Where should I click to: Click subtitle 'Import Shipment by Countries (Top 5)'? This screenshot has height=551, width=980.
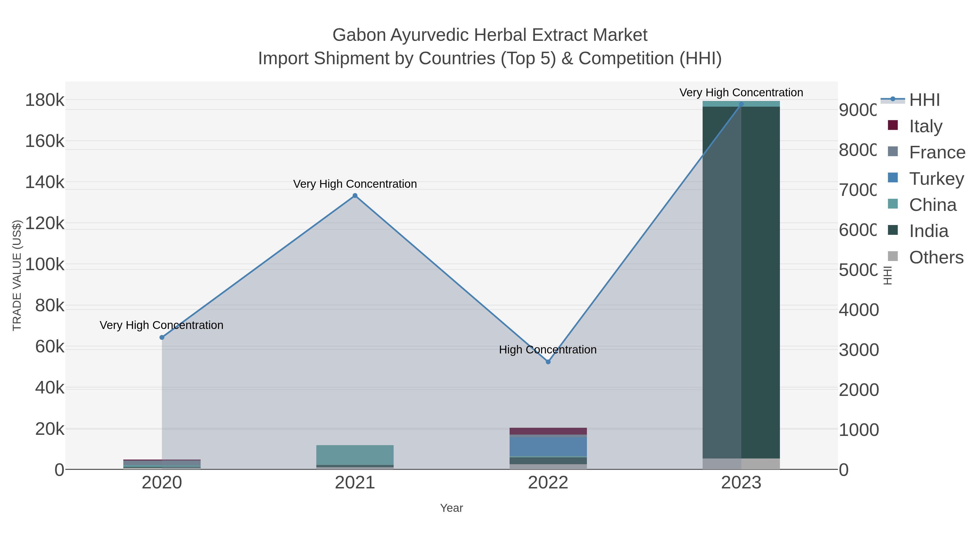tap(407, 59)
